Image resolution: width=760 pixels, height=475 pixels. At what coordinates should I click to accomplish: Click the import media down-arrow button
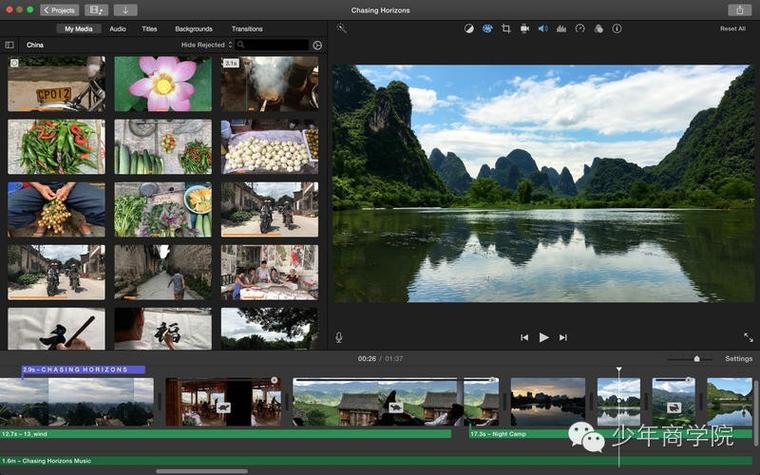(126, 10)
